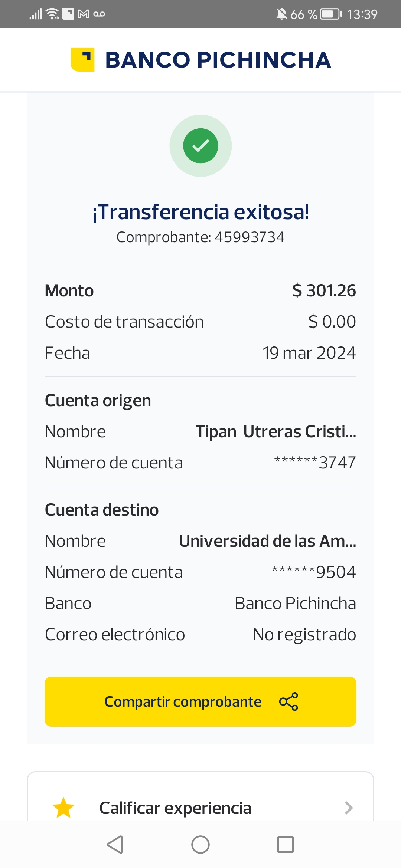Tap the share icon on yellow button
The width and height of the screenshot is (401, 868).
(x=288, y=701)
